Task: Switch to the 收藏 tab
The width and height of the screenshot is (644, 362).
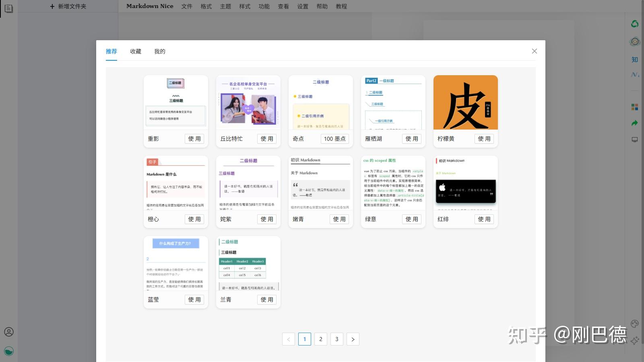Action: click(x=136, y=51)
